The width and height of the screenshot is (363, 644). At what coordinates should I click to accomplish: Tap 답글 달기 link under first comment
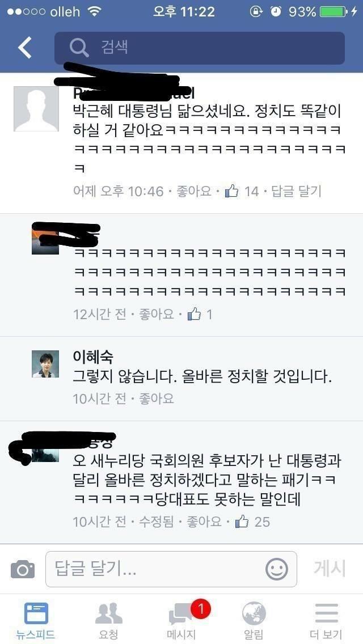tap(297, 191)
